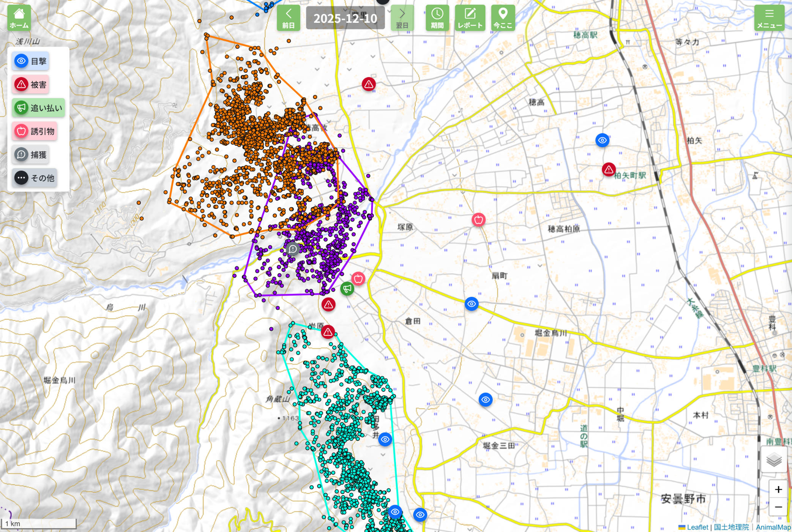
Task: Open the Leaflet attribution link
Action: [x=697, y=527]
